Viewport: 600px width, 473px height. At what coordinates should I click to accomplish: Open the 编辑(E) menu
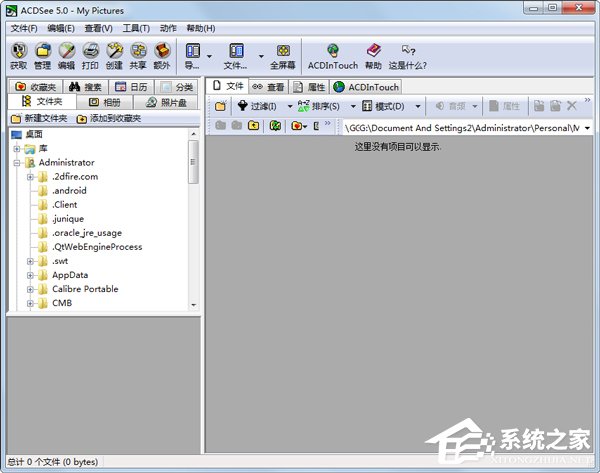pos(60,28)
